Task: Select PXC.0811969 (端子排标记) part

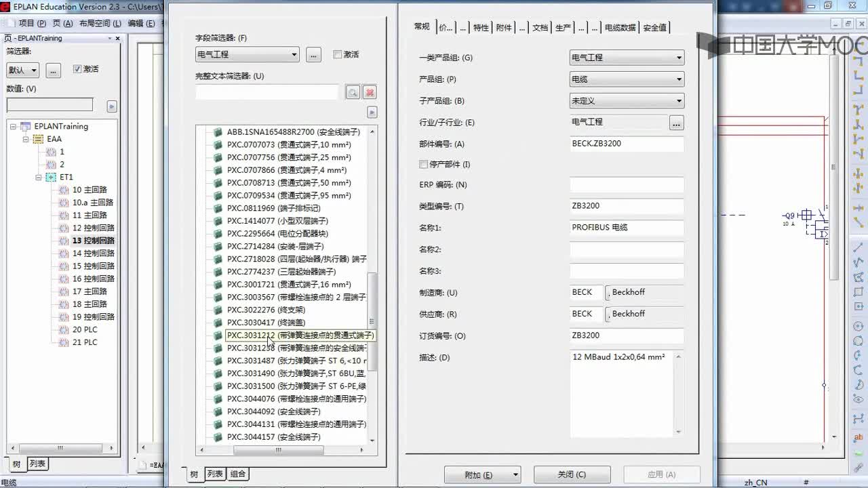Action: [x=273, y=209]
